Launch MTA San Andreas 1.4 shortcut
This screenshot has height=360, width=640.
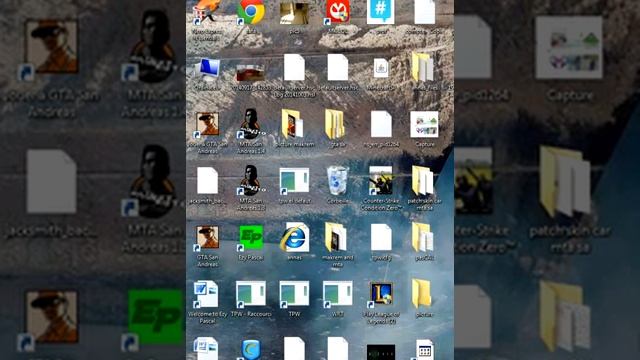[x=251, y=124]
